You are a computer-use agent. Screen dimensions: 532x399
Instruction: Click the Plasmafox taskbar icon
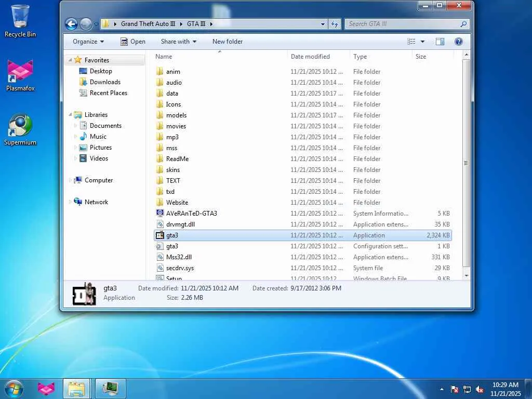pos(46,389)
